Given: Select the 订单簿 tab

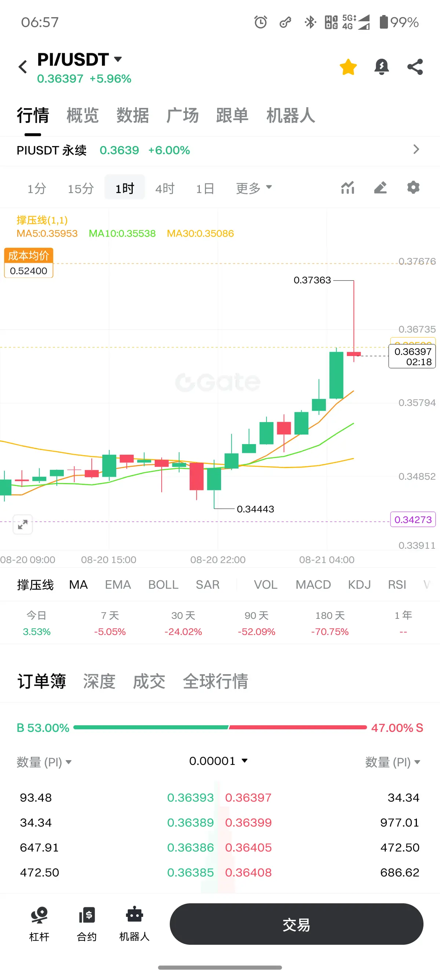Looking at the screenshot, I should point(41,681).
